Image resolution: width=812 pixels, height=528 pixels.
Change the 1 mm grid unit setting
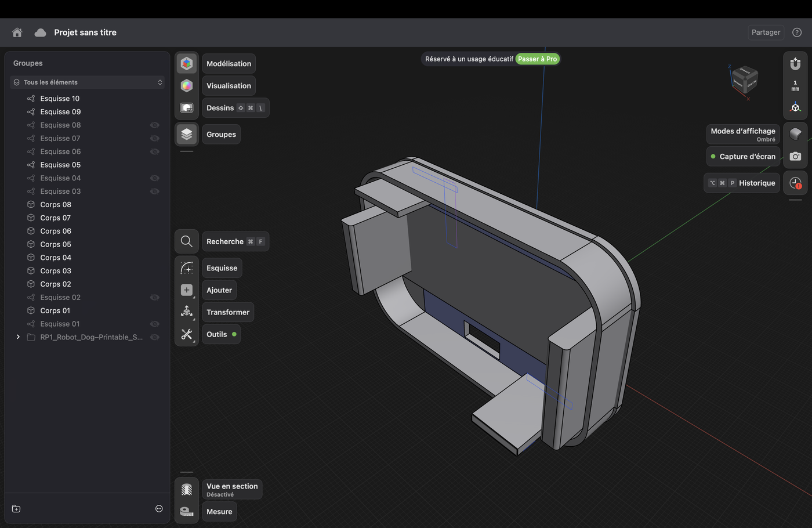tap(795, 86)
